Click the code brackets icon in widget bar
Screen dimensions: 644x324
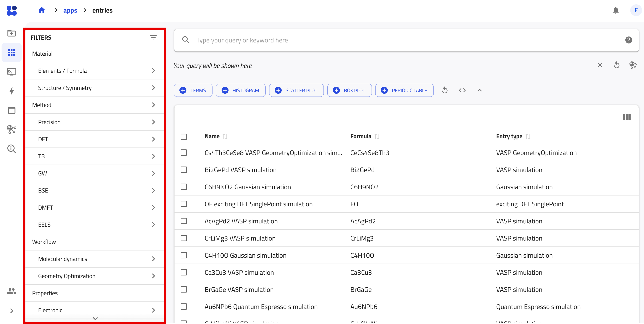pos(462,90)
